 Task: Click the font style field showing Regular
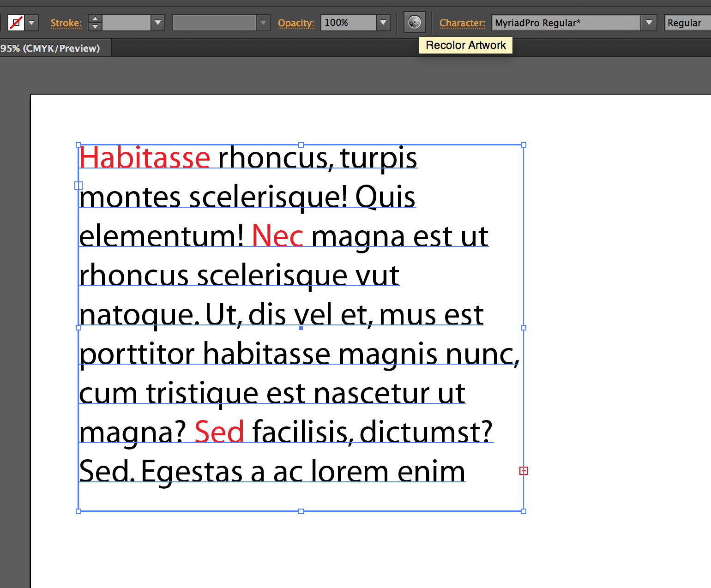coord(686,22)
